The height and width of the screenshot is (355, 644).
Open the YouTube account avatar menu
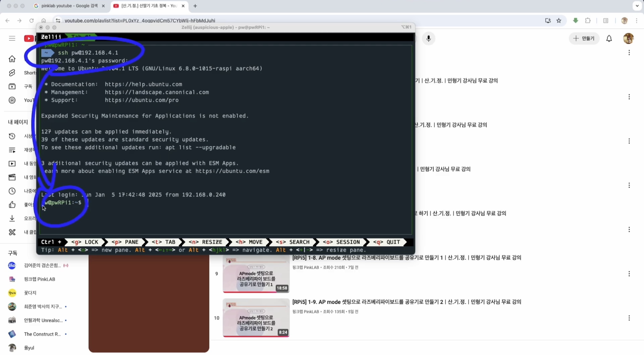tap(628, 39)
